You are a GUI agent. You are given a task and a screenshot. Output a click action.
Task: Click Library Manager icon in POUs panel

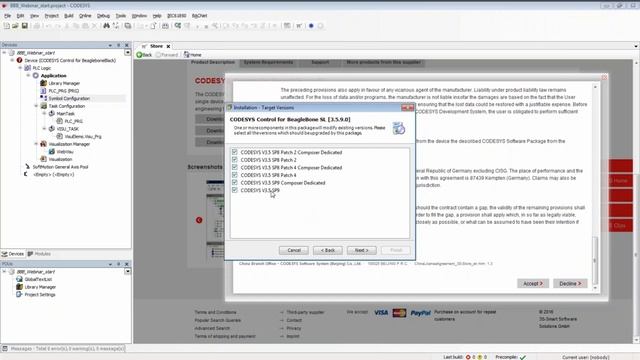coord(19,287)
